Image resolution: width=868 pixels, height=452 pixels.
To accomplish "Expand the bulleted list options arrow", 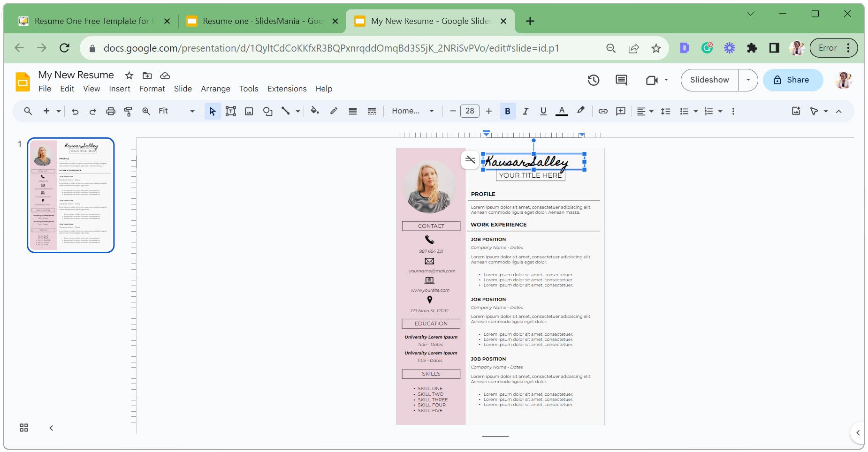I will click(696, 111).
